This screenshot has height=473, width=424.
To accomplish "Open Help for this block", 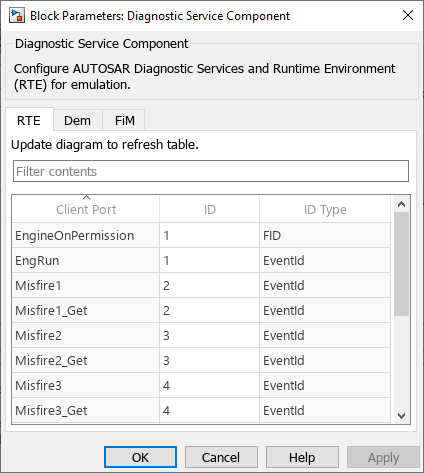I will pos(302,457).
